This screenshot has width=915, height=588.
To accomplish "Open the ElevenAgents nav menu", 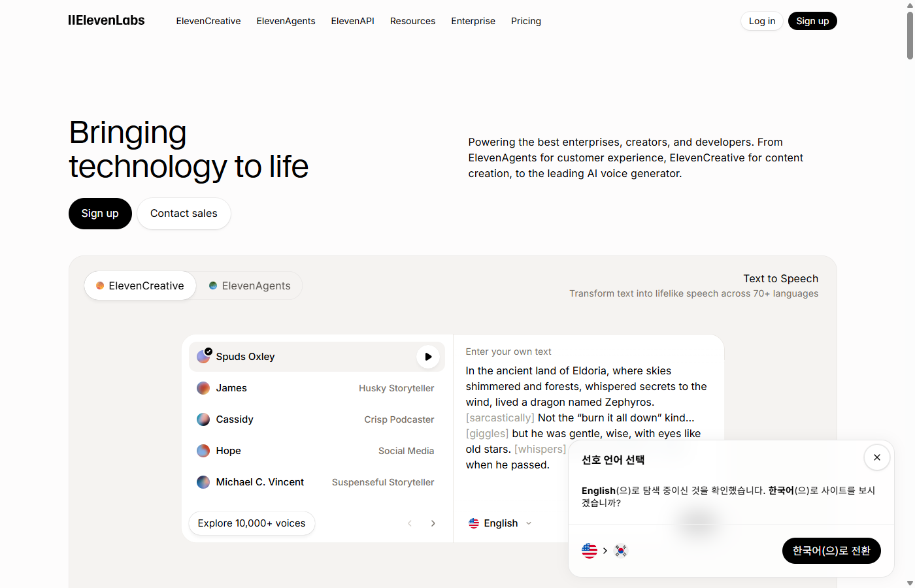I will coord(286,21).
